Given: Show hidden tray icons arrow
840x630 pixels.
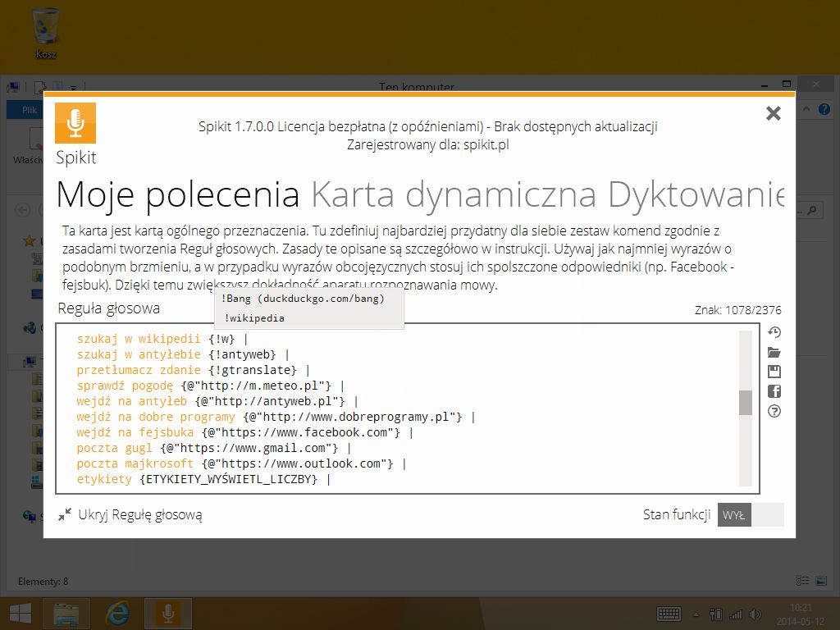Looking at the screenshot, I should tap(696, 614).
